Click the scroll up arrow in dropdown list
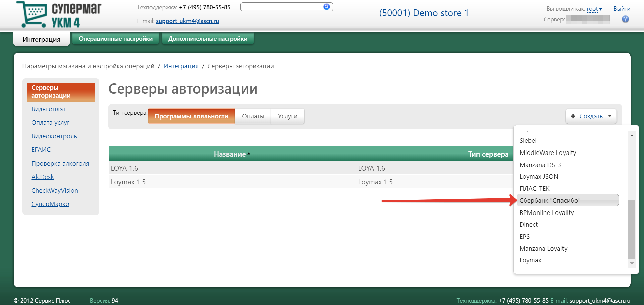This screenshot has height=305, width=644. tap(632, 135)
